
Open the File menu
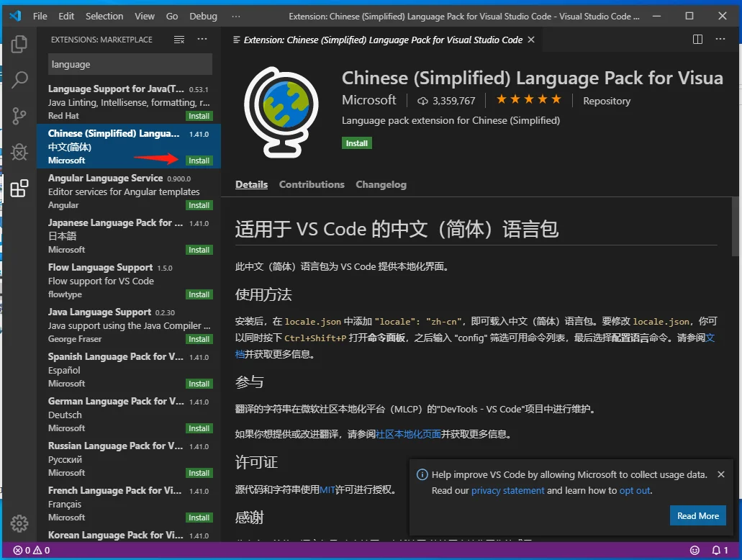pyautogui.click(x=40, y=16)
